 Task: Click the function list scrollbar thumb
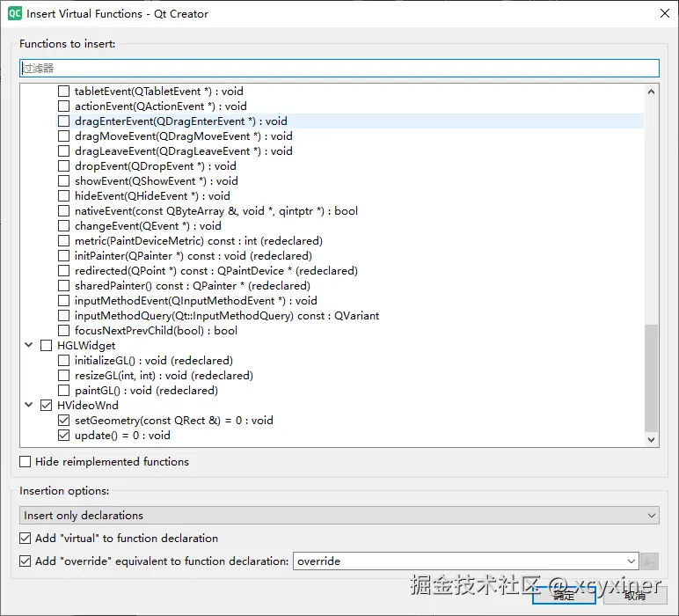651,378
